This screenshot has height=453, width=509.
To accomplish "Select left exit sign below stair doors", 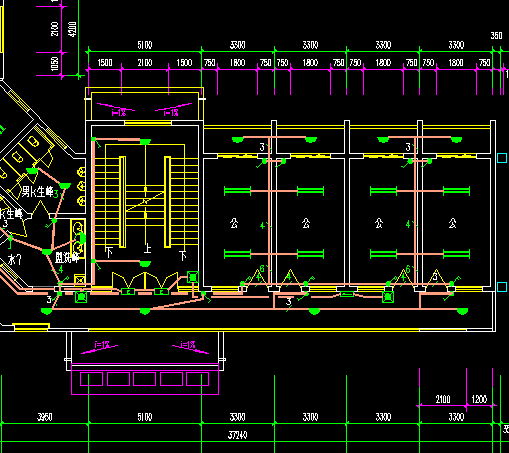I will pos(128,292).
